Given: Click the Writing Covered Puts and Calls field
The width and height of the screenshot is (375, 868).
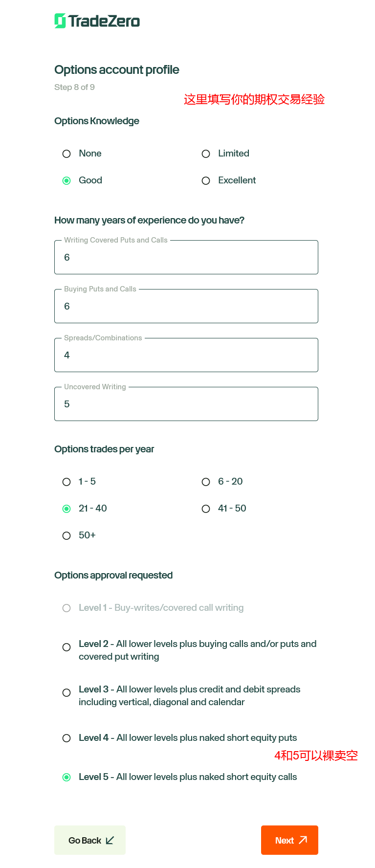Looking at the screenshot, I should click(x=186, y=257).
